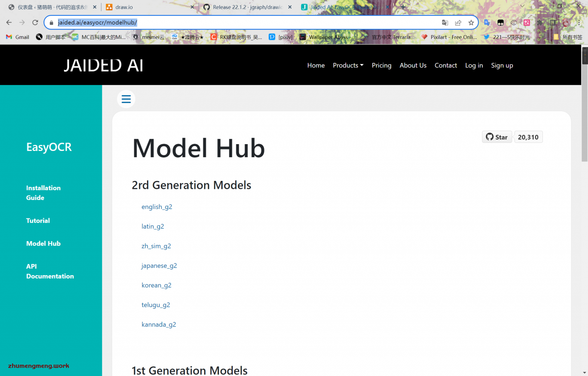Reload the current page
588x376 pixels.
[x=35, y=23]
